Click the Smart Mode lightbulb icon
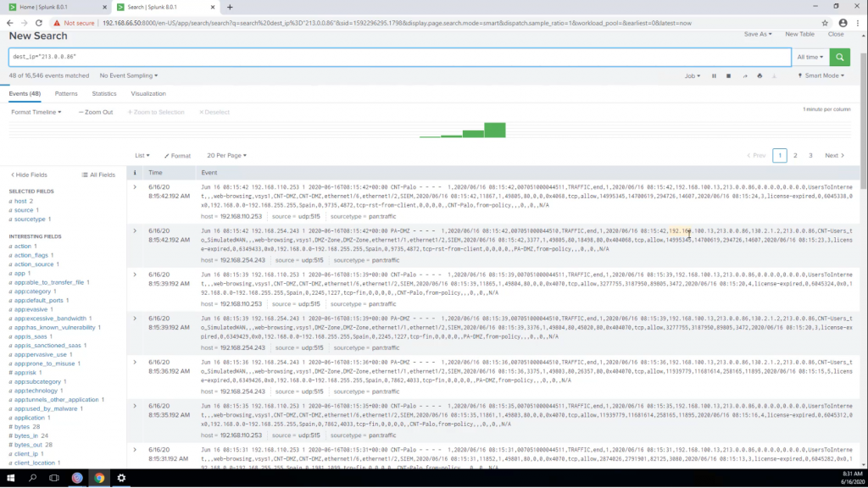This screenshot has height=488, width=868. 800,75
